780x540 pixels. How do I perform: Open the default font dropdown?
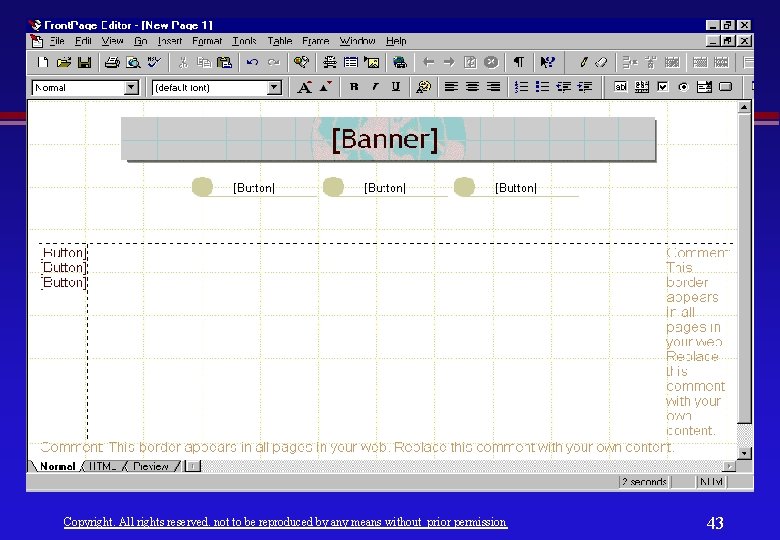(274, 88)
